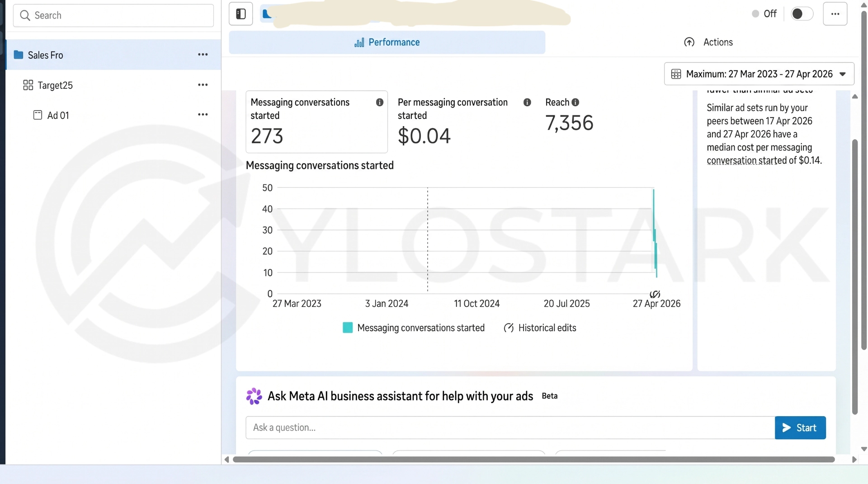Click the vertical scrollbar thumb of the panel
The height and width of the screenshot is (484, 868).
(855, 277)
